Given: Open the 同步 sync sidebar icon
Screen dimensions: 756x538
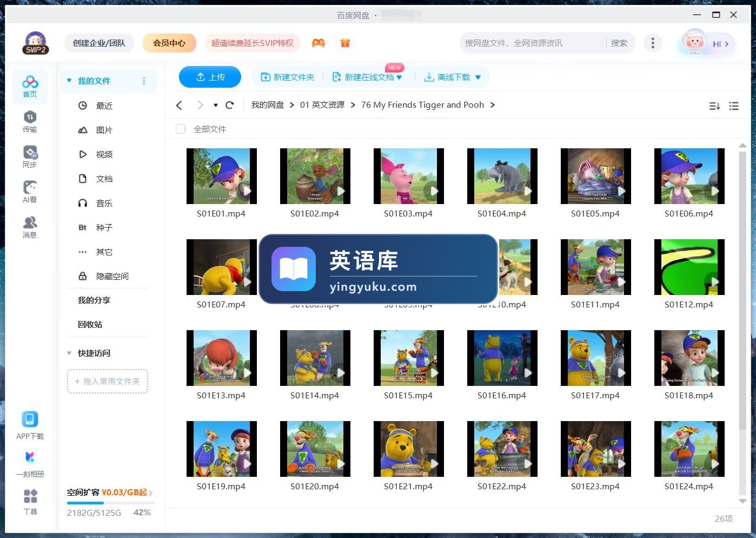Looking at the screenshot, I should [x=30, y=157].
